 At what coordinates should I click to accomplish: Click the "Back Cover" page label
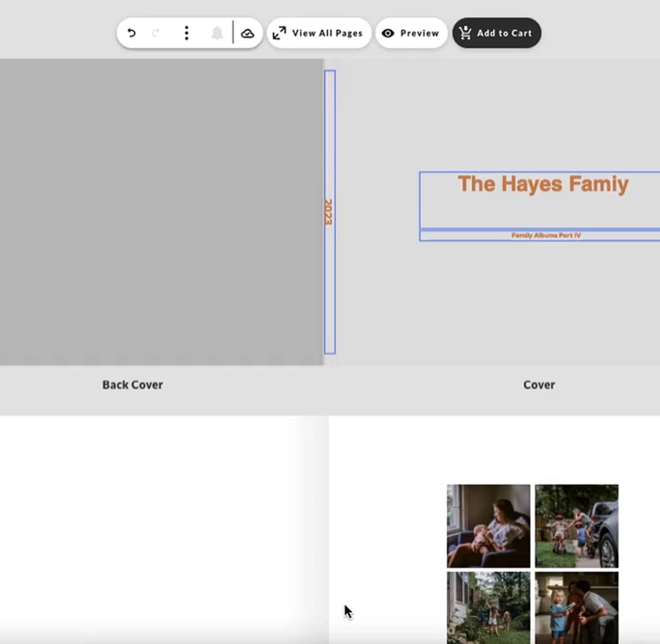(x=133, y=385)
